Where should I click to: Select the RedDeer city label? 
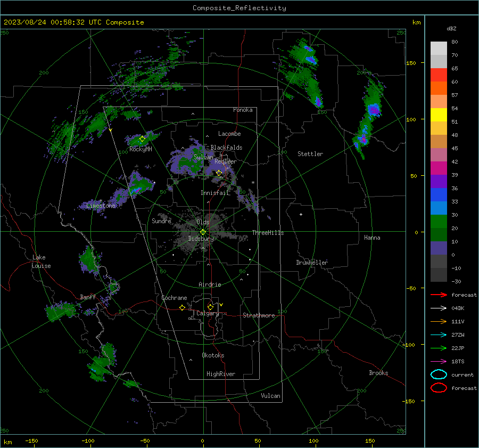click(x=226, y=161)
